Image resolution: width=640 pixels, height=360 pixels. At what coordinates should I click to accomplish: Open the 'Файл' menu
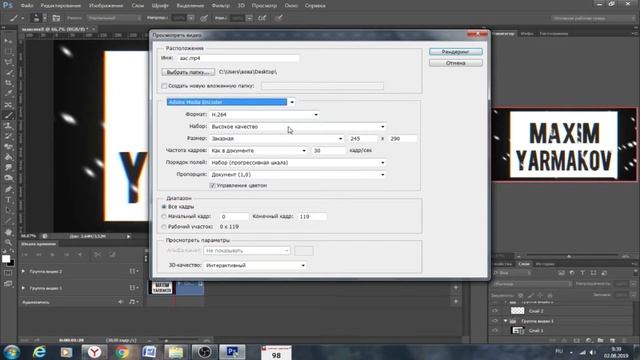coord(27,6)
